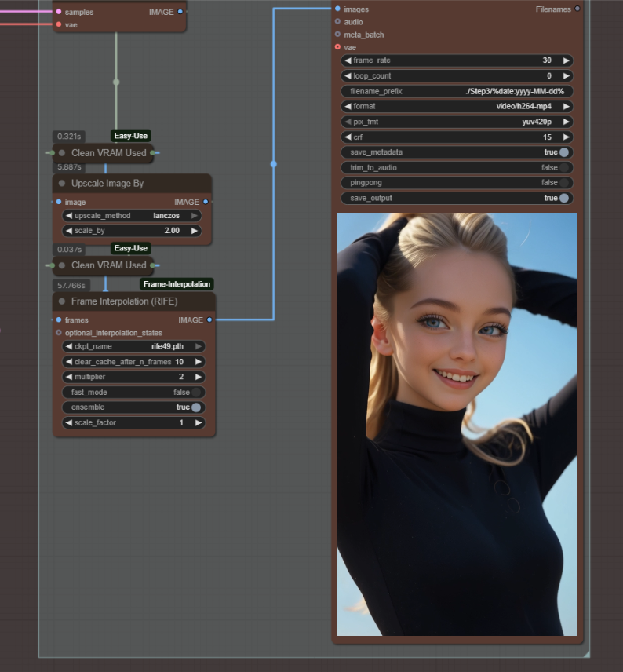The image size is (623, 672).
Task: Increase frame_rate with right arrow
Action: point(566,60)
